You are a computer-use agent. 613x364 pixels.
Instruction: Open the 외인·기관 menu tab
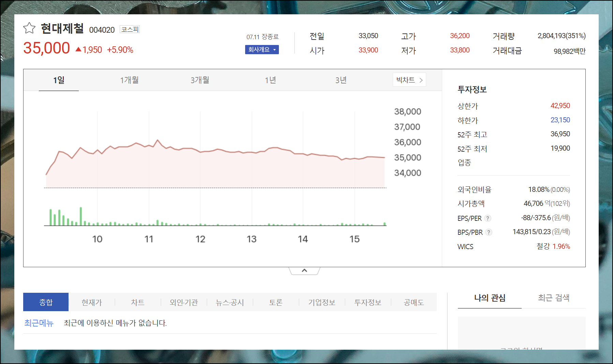(184, 302)
